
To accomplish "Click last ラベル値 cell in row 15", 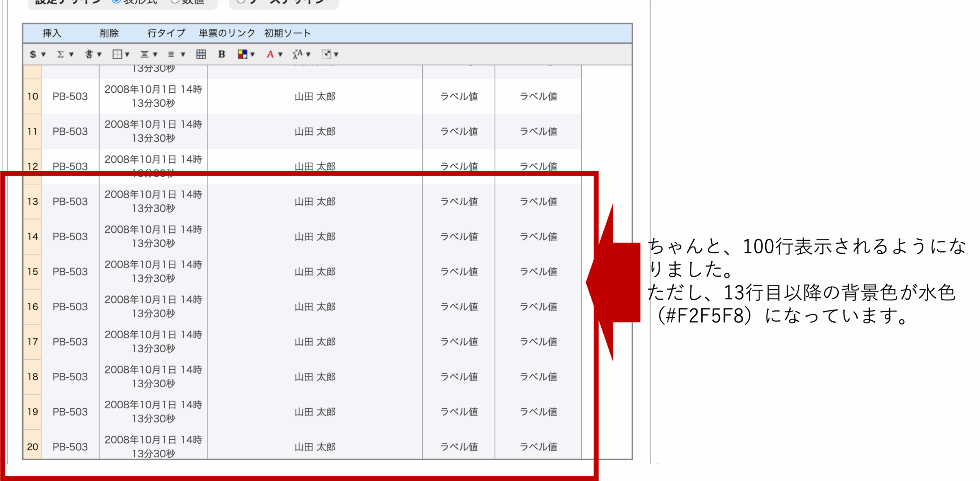I will pos(538,272).
